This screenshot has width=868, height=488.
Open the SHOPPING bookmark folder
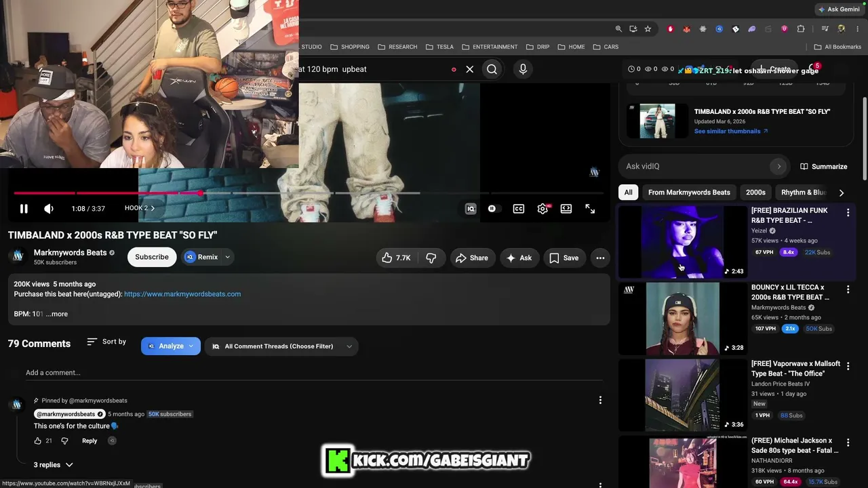click(x=350, y=47)
